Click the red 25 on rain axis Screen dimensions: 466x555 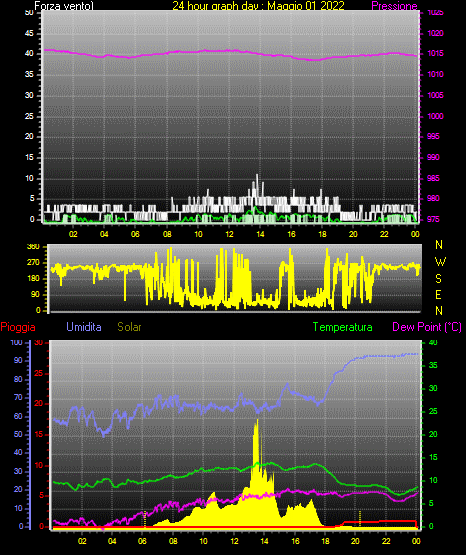click(x=39, y=373)
